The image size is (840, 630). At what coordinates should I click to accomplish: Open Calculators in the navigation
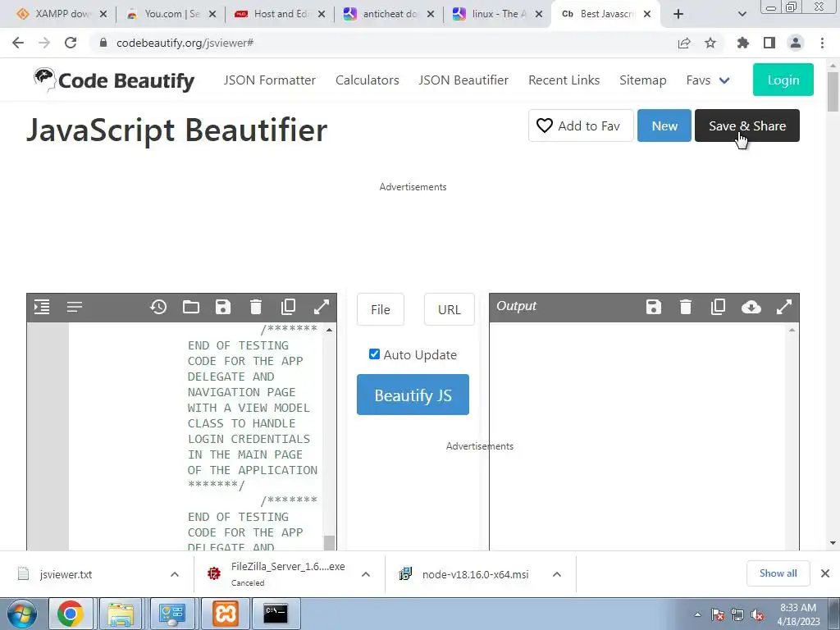pos(367,80)
